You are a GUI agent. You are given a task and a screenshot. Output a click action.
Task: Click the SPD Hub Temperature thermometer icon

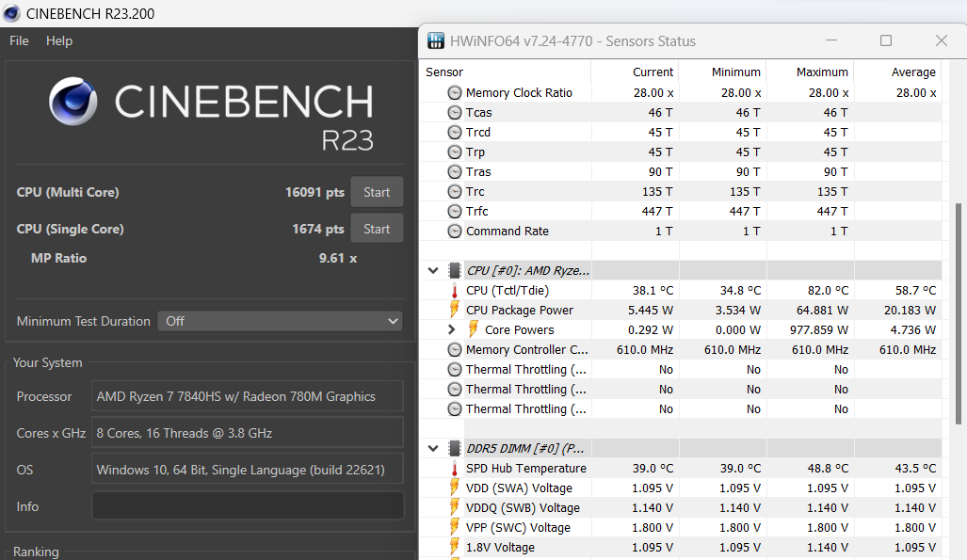(455, 468)
